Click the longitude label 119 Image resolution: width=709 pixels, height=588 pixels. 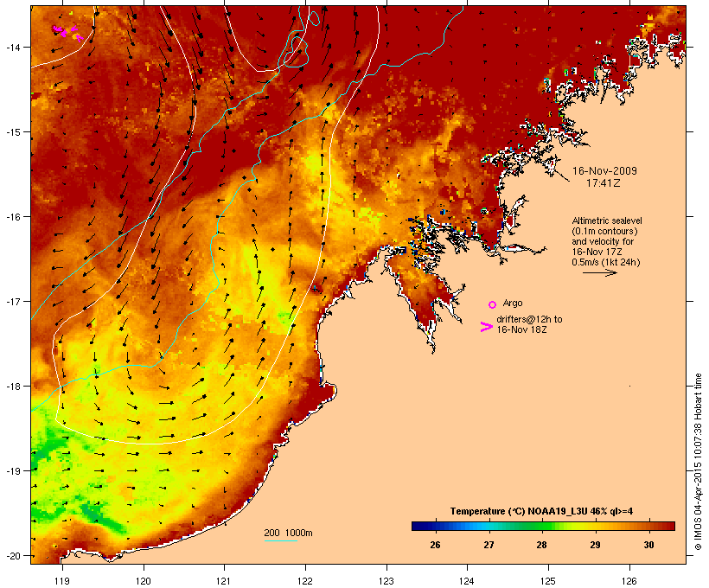point(62,581)
